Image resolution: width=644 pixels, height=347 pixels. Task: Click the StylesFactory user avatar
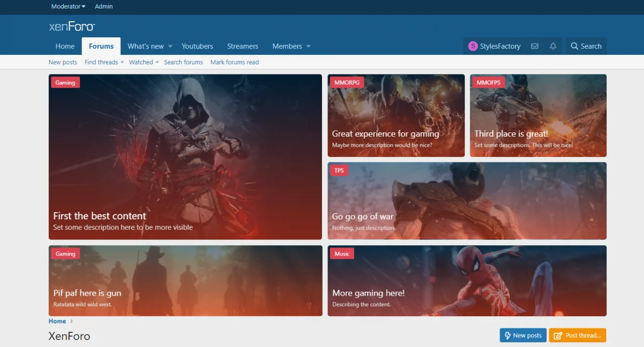coord(472,46)
